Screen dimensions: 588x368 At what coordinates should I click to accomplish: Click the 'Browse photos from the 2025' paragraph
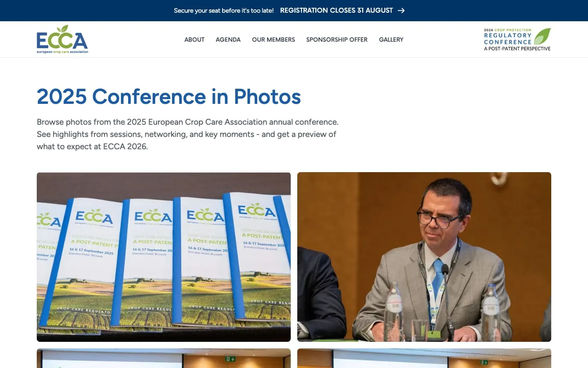(187, 134)
